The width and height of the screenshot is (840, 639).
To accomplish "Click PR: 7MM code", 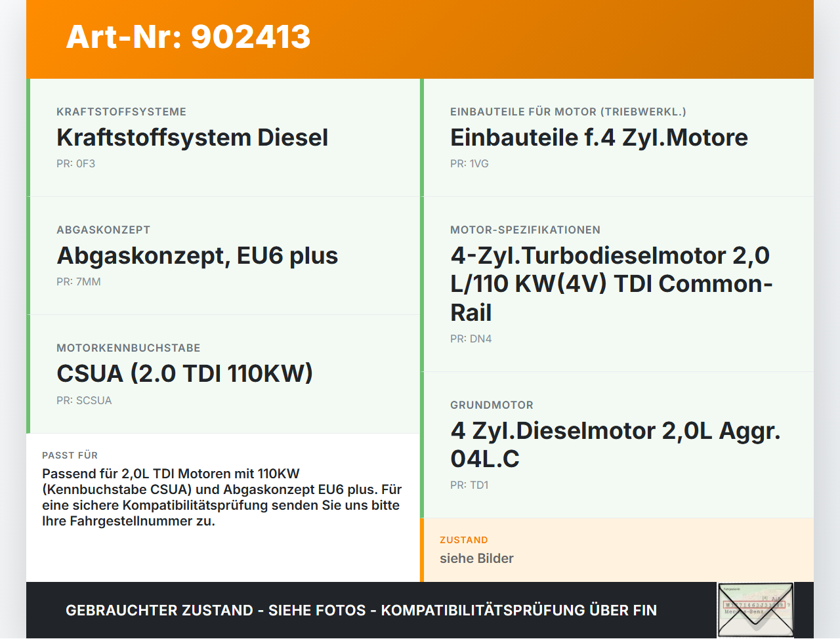I will click(79, 282).
